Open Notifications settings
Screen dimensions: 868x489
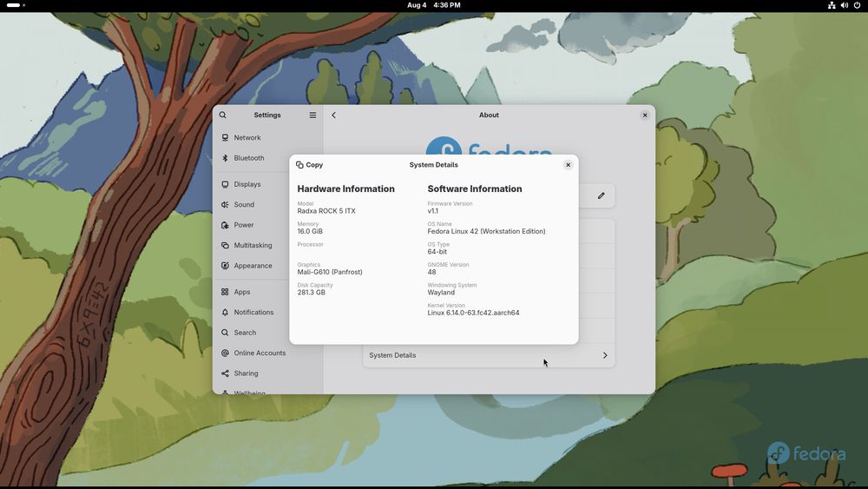click(268, 313)
